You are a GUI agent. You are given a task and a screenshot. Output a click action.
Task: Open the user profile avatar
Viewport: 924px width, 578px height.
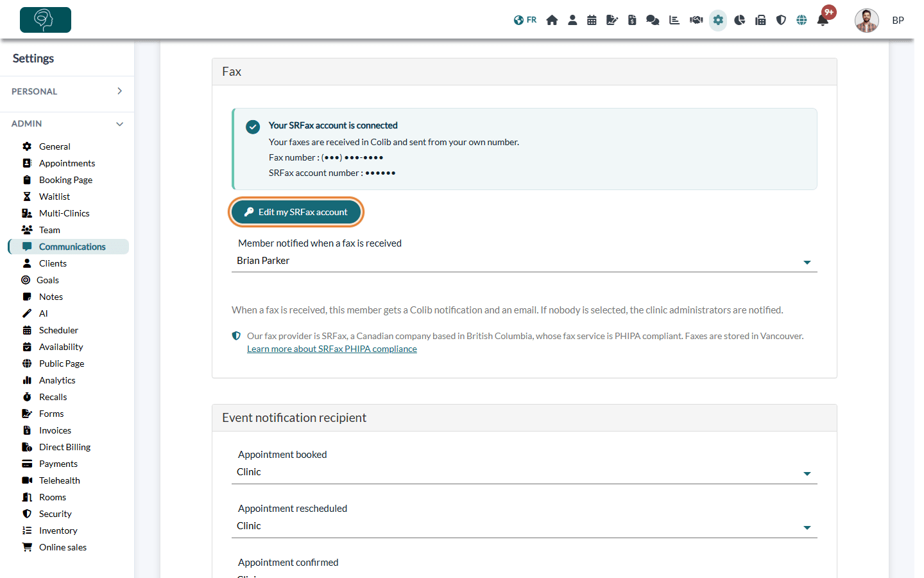click(x=866, y=21)
